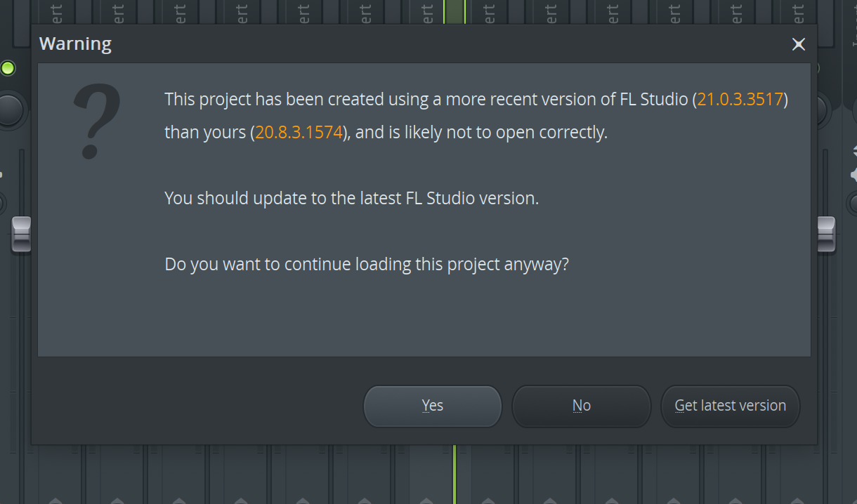Image resolution: width=857 pixels, height=504 pixels.
Task: Toggle the green mute LED on left track
Action: 8,68
